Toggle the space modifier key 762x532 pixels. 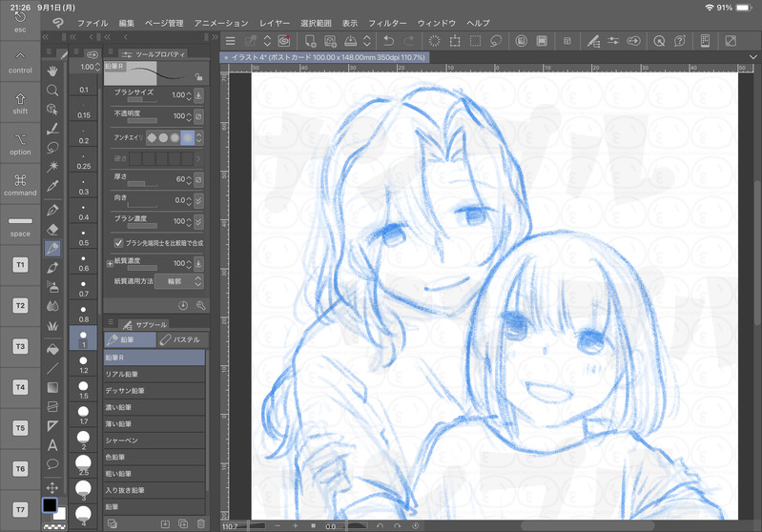tap(20, 225)
